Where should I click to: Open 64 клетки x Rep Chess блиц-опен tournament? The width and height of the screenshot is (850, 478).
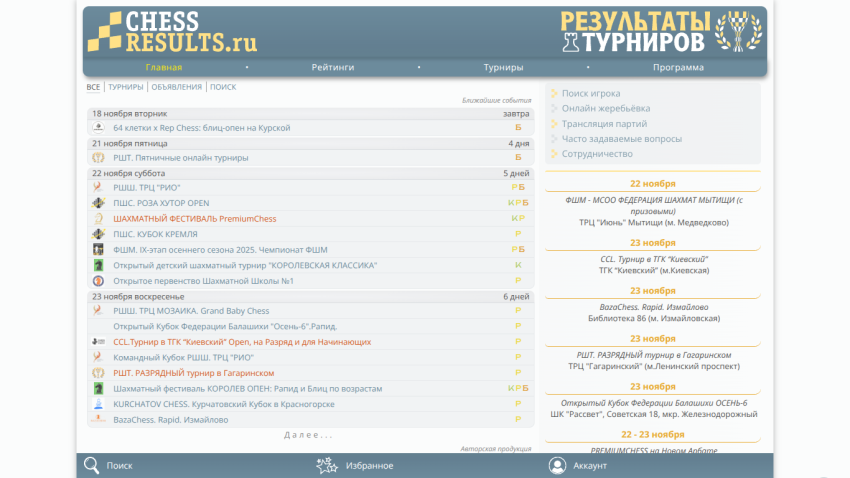pyautogui.click(x=202, y=128)
